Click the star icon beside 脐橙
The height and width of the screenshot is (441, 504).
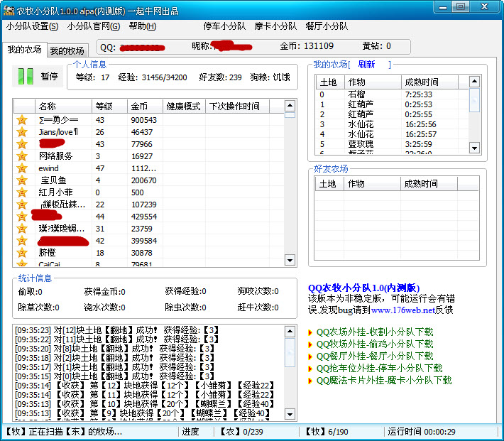[x=22, y=253]
